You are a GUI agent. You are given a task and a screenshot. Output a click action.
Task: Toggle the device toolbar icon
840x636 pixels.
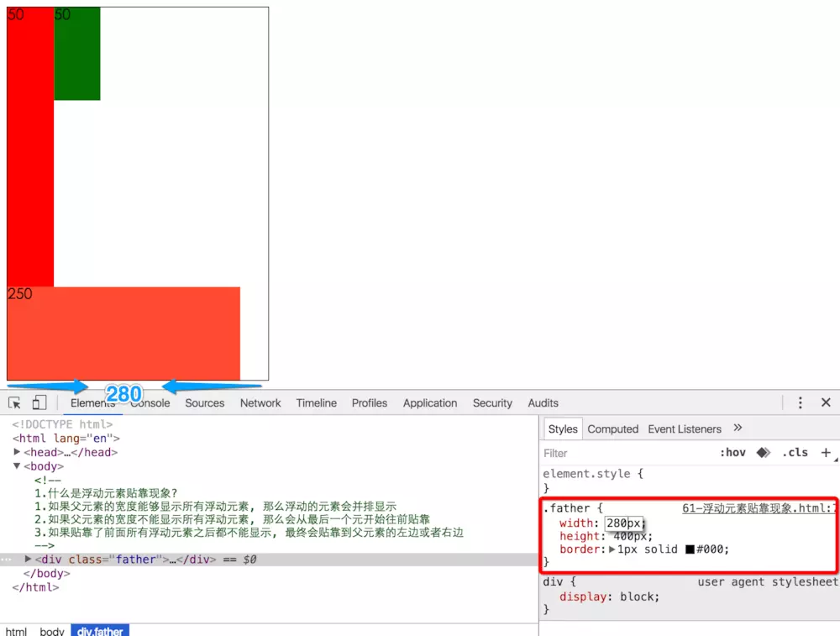[39, 403]
